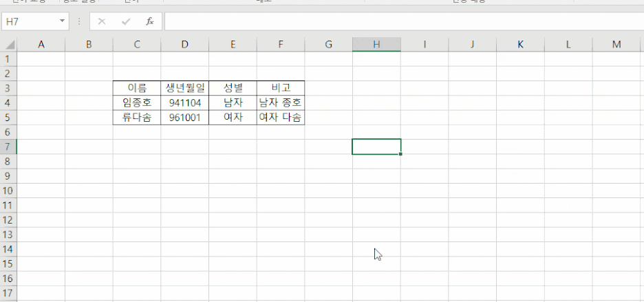Image resolution: width=644 pixels, height=302 pixels.
Task: Select row 13 header
Action: (x=8, y=235)
